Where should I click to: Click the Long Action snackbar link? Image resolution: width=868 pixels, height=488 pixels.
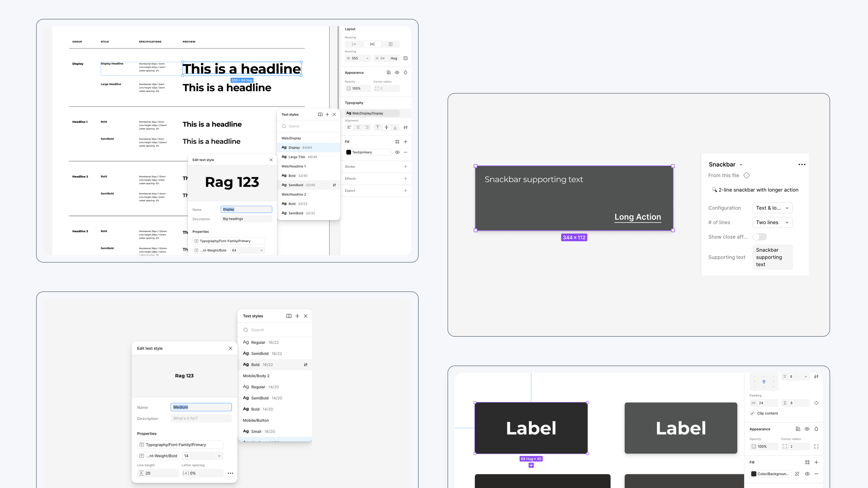pyautogui.click(x=637, y=217)
